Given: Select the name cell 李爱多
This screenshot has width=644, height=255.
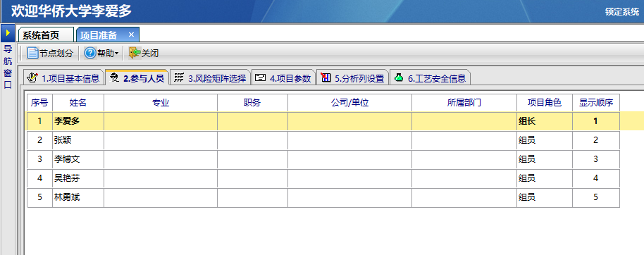Looking at the screenshot, I should pyautogui.click(x=78, y=121).
